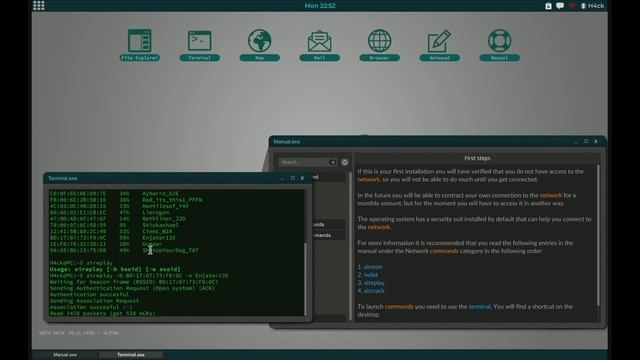Open the 1. airmon link
The width and height of the screenshot is (640, 360).
pyautogui.click(x=370, y=267)
